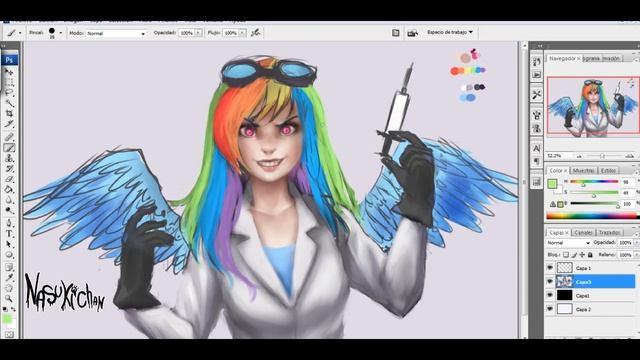Open the Brushes panel icon in dock
Image resolution: width=640 pixels, height=360 pixels.
[x=537, y=115]
